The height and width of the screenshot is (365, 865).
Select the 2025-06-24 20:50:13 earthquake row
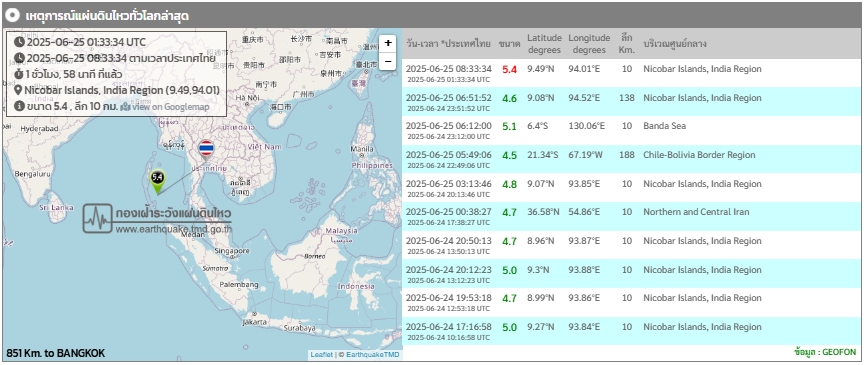(x=632, y=245)
